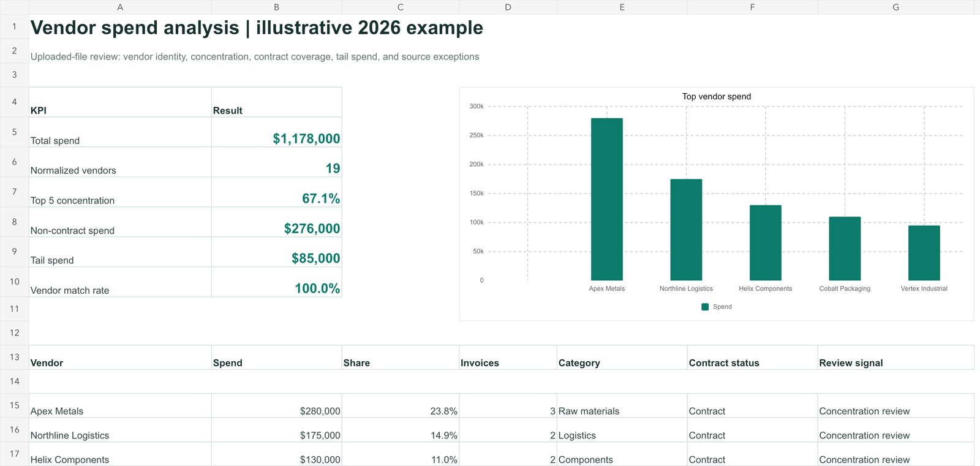Select the Invoices table header

click(508, 357)
